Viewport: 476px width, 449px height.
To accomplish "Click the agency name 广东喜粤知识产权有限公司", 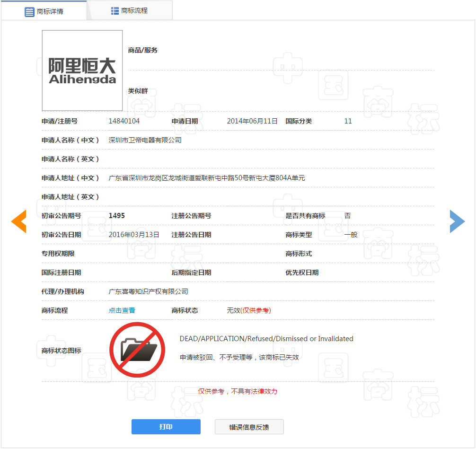I will pyautogui.click(x=148, y=291).
